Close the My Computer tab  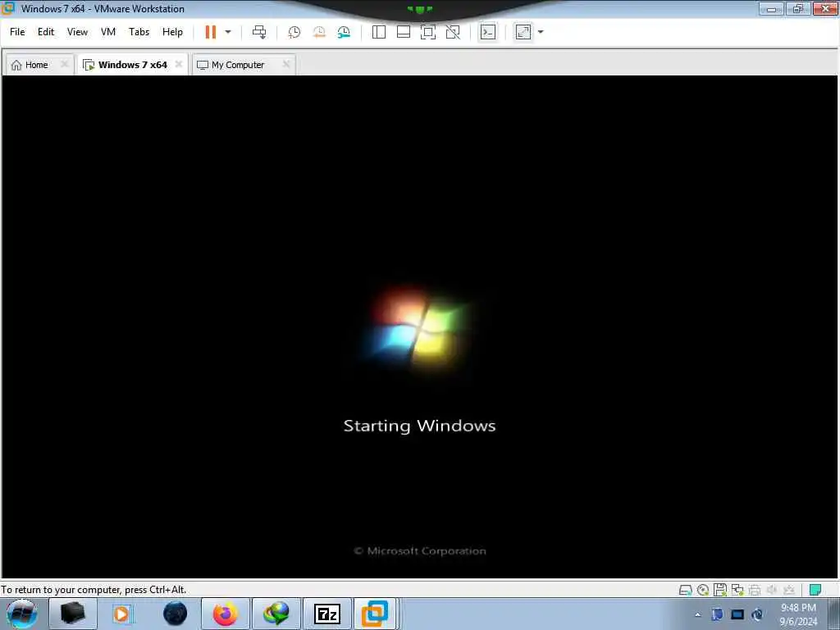click(x=286, y=64)
